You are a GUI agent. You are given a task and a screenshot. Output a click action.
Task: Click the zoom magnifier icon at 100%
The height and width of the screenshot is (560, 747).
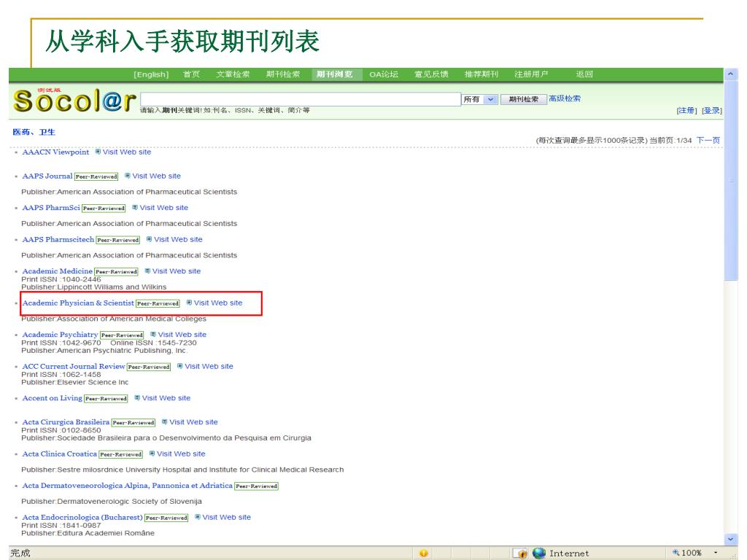point(676,553)
